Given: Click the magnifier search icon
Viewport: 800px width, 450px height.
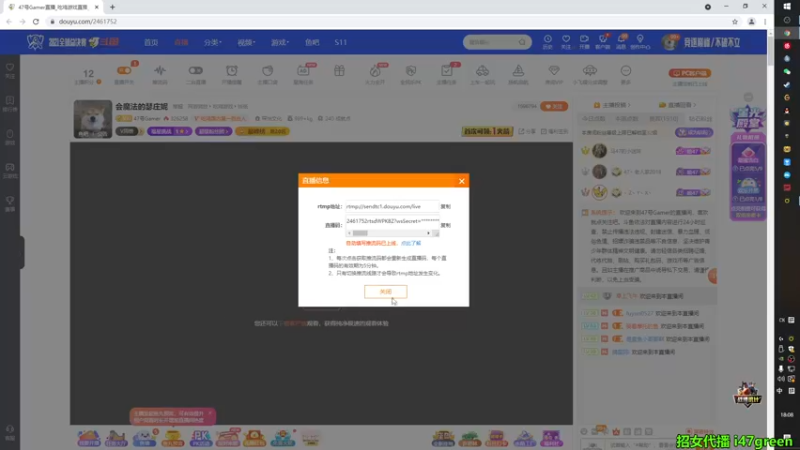Looking at the screenshot, I should (x=522, y=42).
